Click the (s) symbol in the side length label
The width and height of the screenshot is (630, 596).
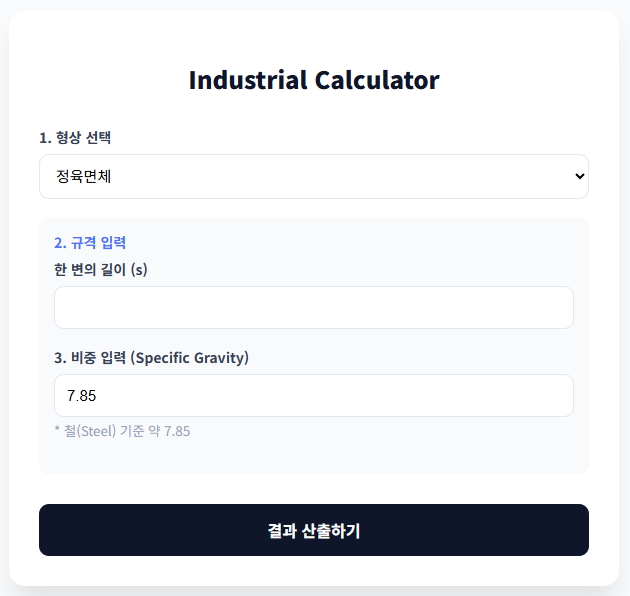[139, 269]
